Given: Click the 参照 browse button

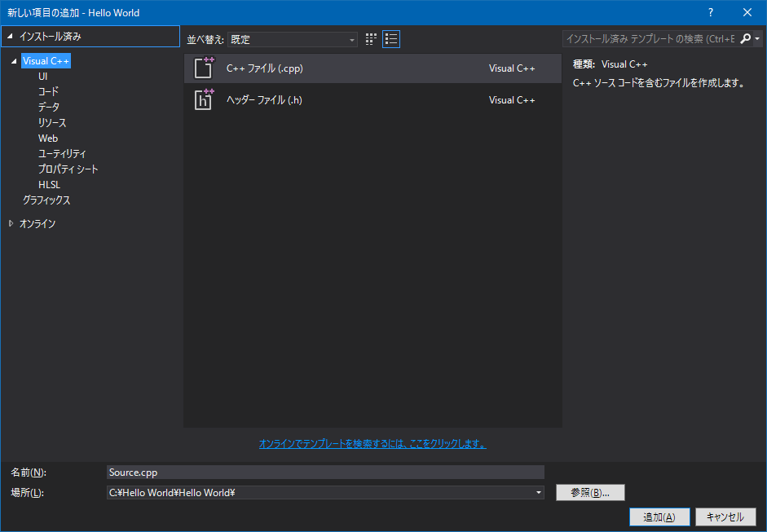Looking at the screenshot, I should [589, 492].
